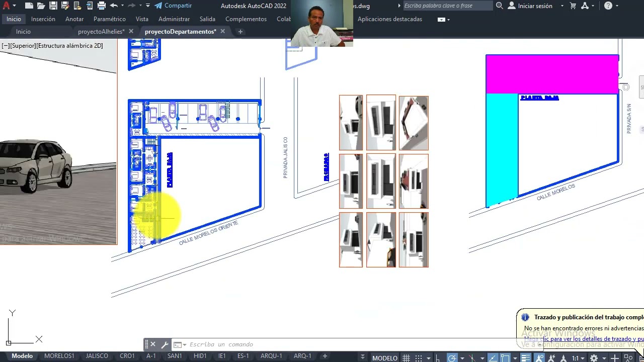Switch to the MORELOS1 layout tab
Image resolution: width=644 pixels, height=362 pixels.
tap(59, 356)
